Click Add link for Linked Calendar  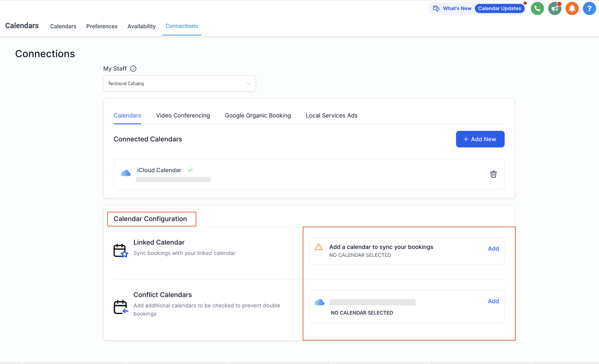pos(493,248)
